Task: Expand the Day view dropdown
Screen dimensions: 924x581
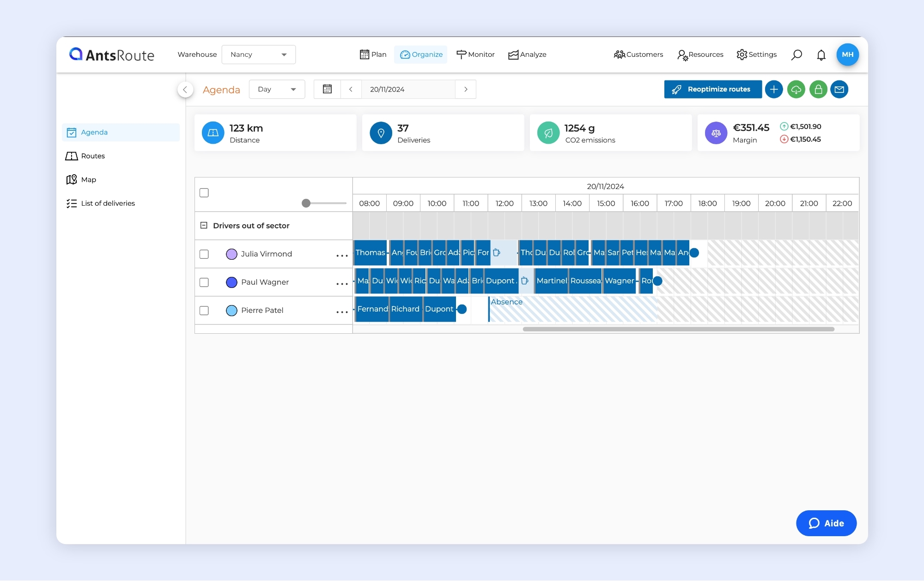Action: coord(277,89)
